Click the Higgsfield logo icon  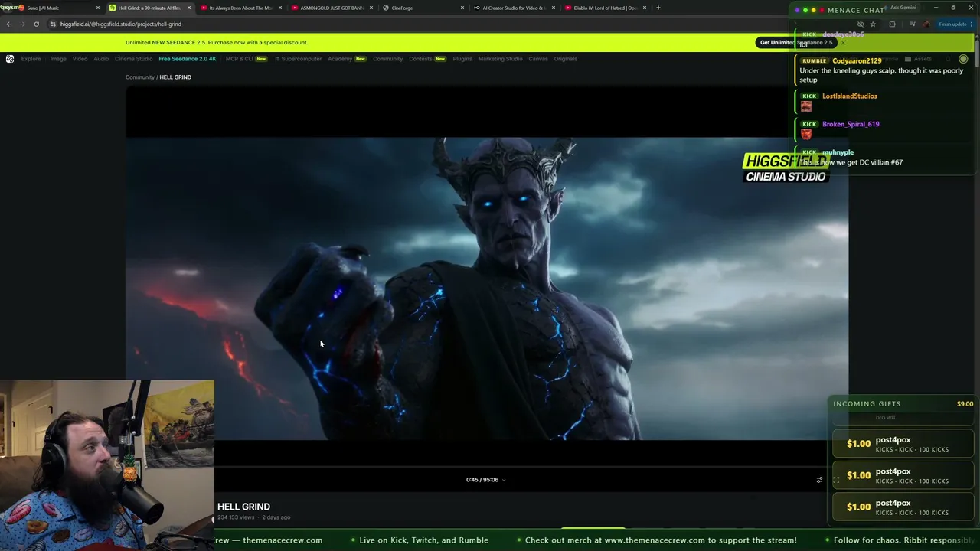pos(10,59)
